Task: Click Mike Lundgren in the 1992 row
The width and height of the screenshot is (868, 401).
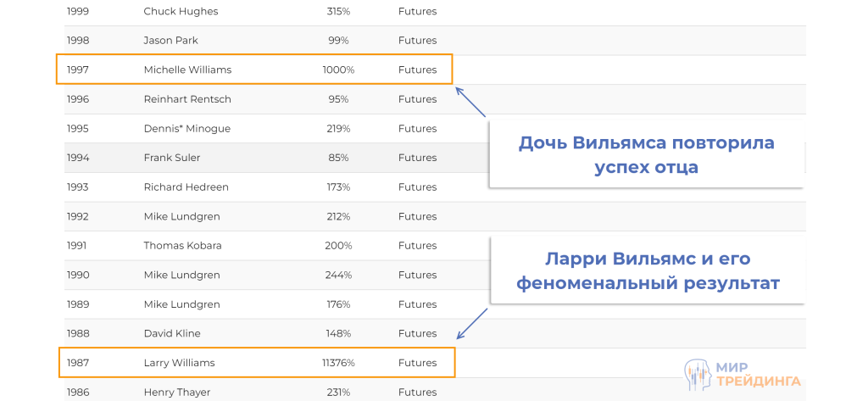Action: (181, 216)
